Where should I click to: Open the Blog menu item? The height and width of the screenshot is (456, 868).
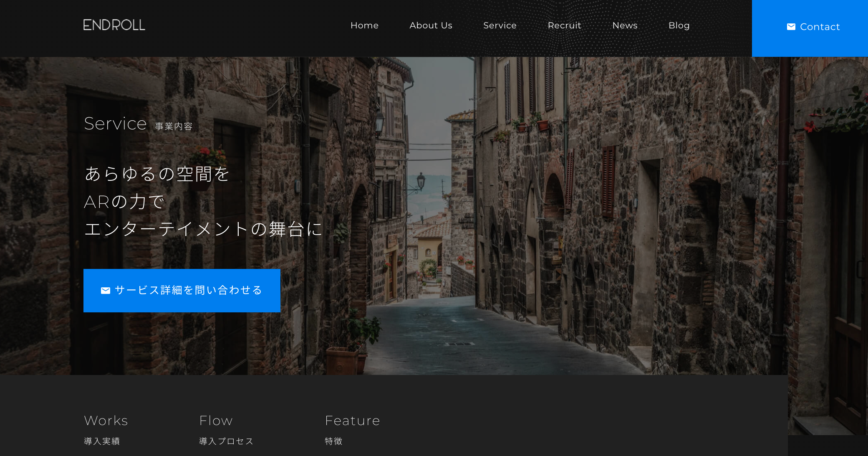point(679,25)
